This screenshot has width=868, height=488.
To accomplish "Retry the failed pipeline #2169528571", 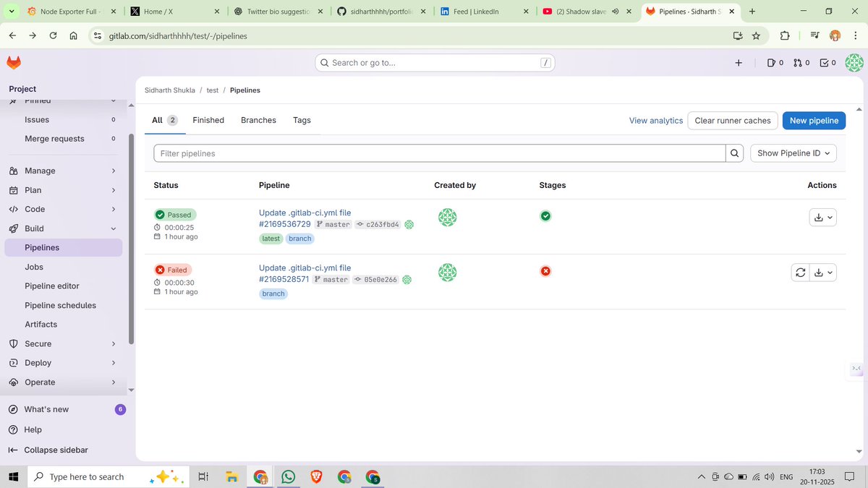I will click(x=801, y=272).
